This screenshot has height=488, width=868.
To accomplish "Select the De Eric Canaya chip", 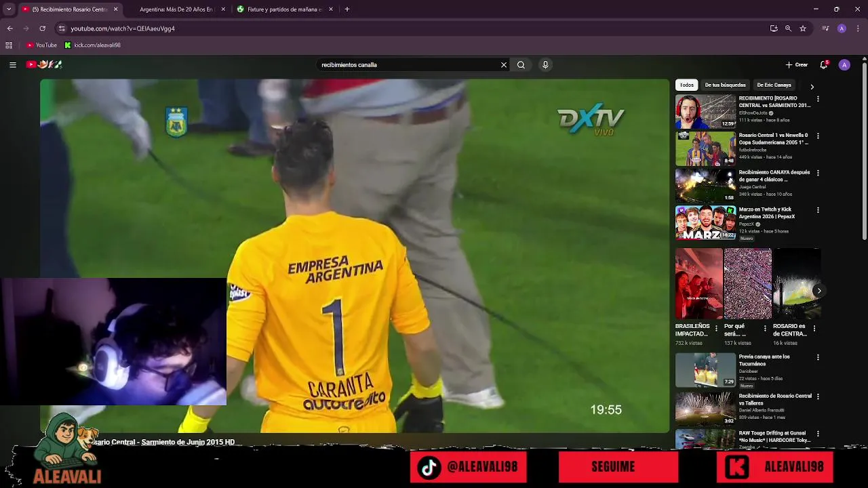I will pos(774,85).
